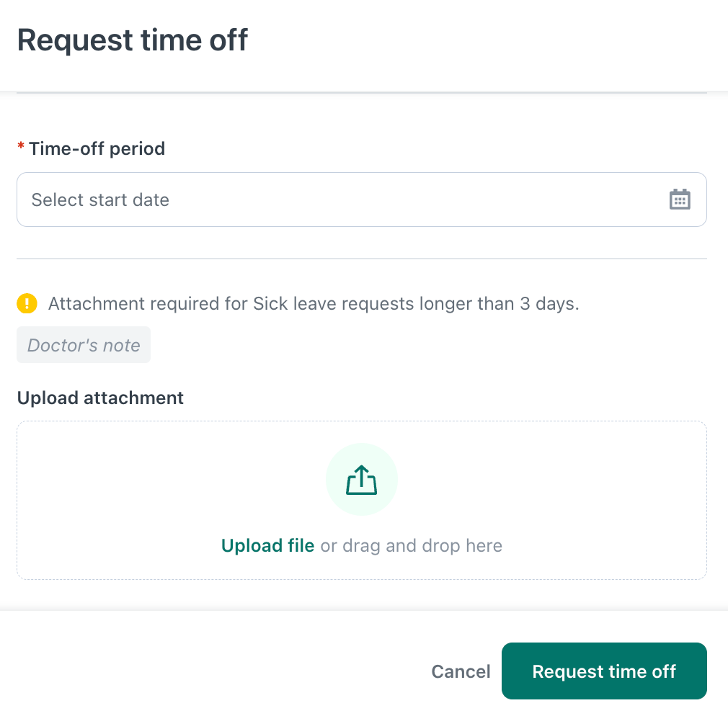Click the Request time off dialog title
The height and width of the screenshot is (716, 728).
(133, 40)
